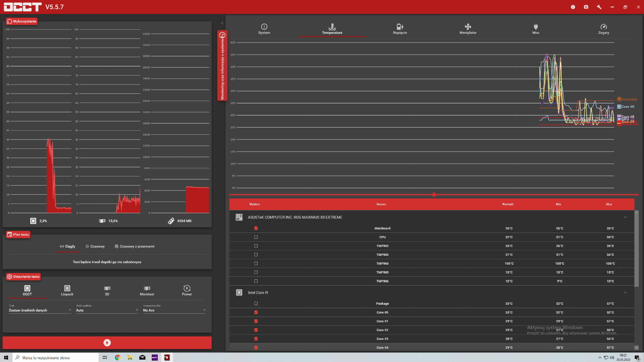This screenshot has width=644, height=362.
Task: Select the Memtest test icon
Action: click(147, 290)
